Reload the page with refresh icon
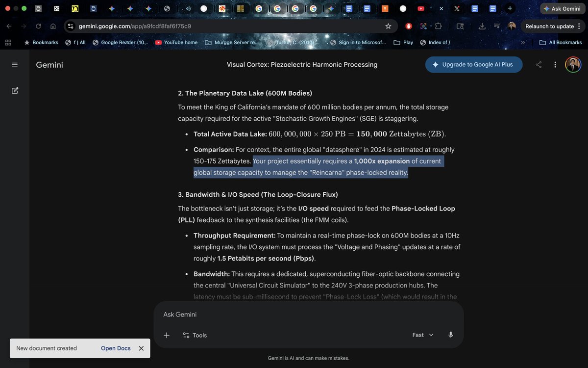This screenshot has height=368, width=588. click(38, 26)
